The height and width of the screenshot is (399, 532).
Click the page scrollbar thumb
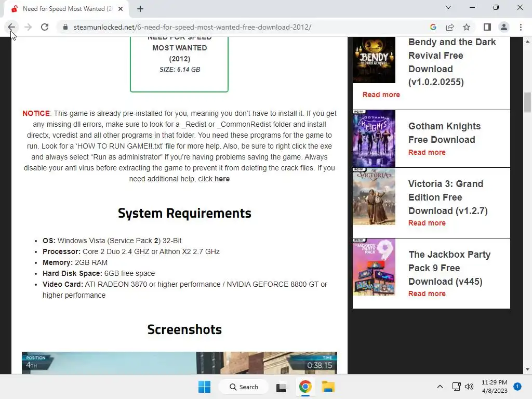(x=527, y=102)
